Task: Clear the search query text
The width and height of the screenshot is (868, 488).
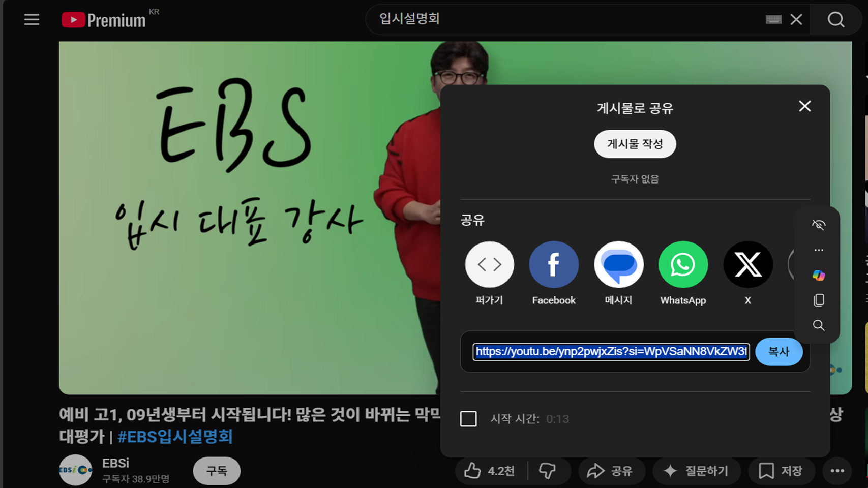Action: click(796, 19)
